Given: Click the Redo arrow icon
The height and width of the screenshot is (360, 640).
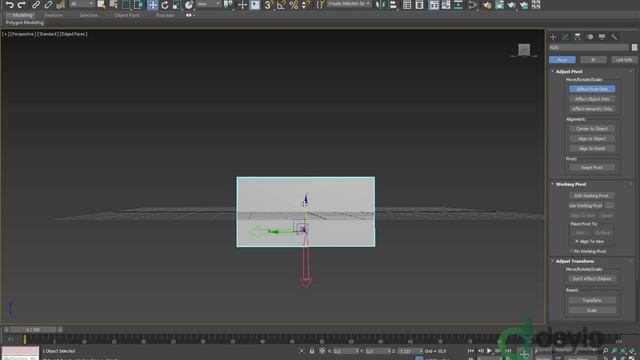Looking at the screenshot, I should click(x=22, y=4).
